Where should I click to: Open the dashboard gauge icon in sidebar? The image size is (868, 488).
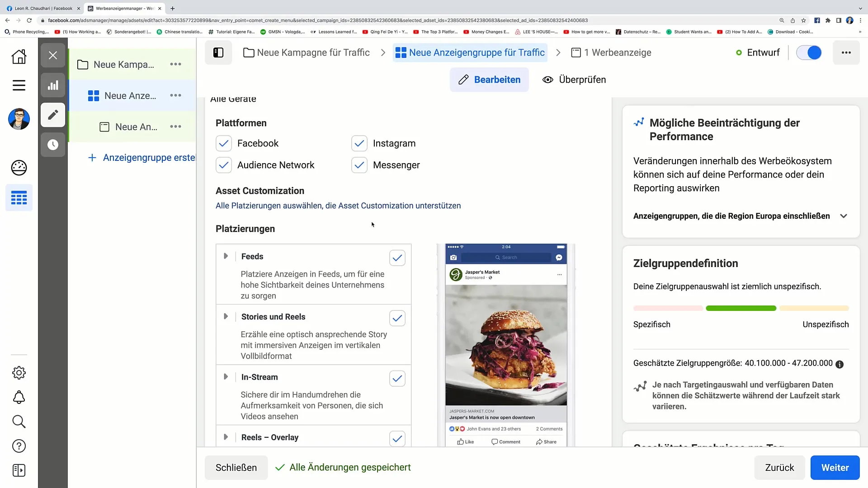click(19, 168)
